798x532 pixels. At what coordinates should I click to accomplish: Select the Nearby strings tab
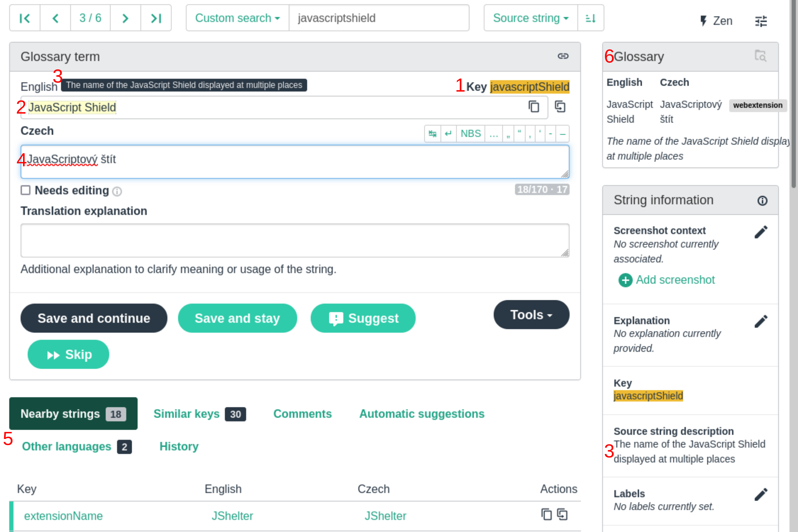tap(73, 414)
